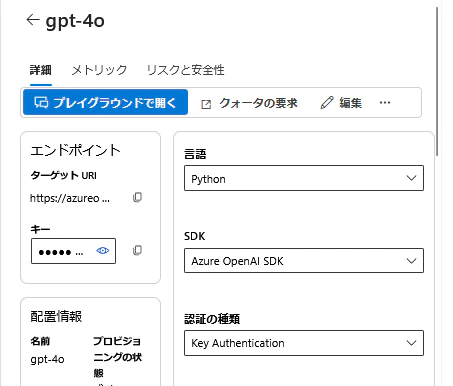Click the gpt-4o page title
This screenshot has width=453, height=386.
(x=75, y=21)
